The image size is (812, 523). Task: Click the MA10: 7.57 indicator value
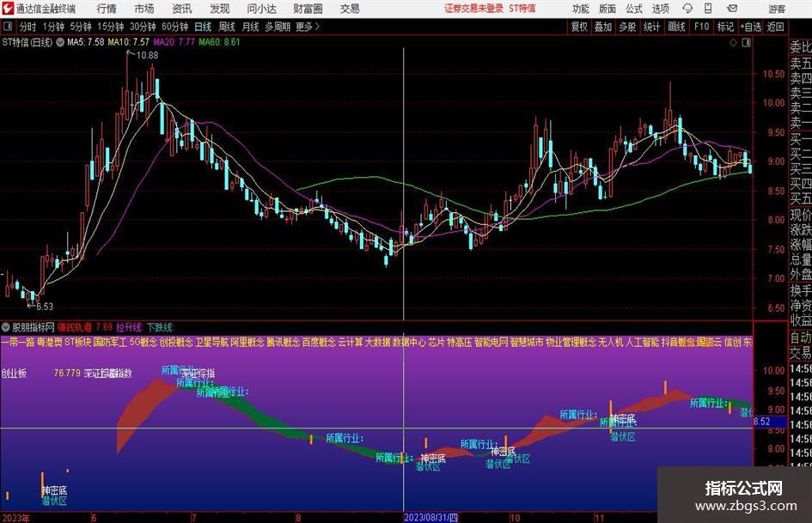pos(128,42)
